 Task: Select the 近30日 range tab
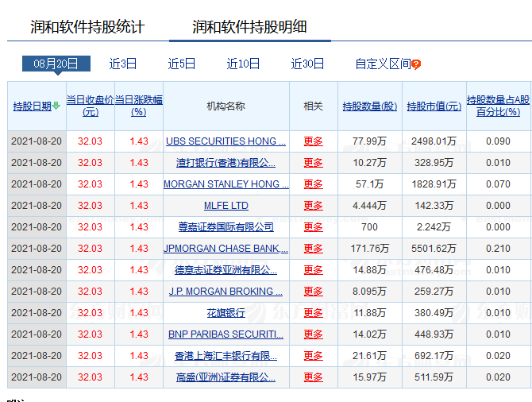[x=307, y=64]
